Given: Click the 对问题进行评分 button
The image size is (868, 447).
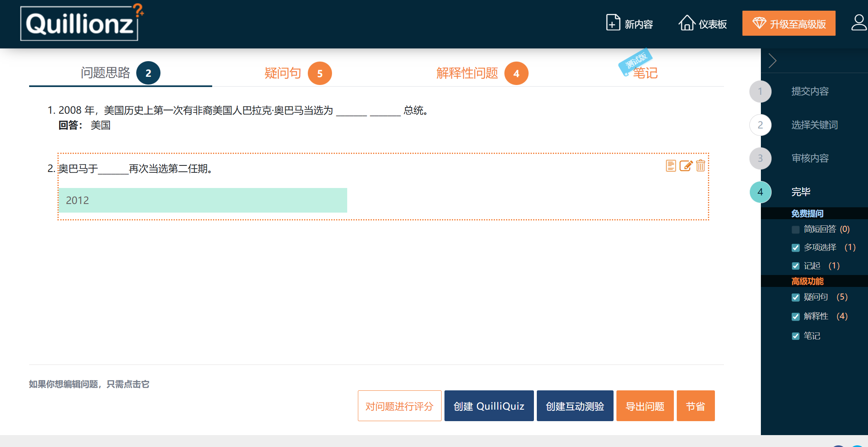Looking at the screenshot, I should click(x=399, y=406).
